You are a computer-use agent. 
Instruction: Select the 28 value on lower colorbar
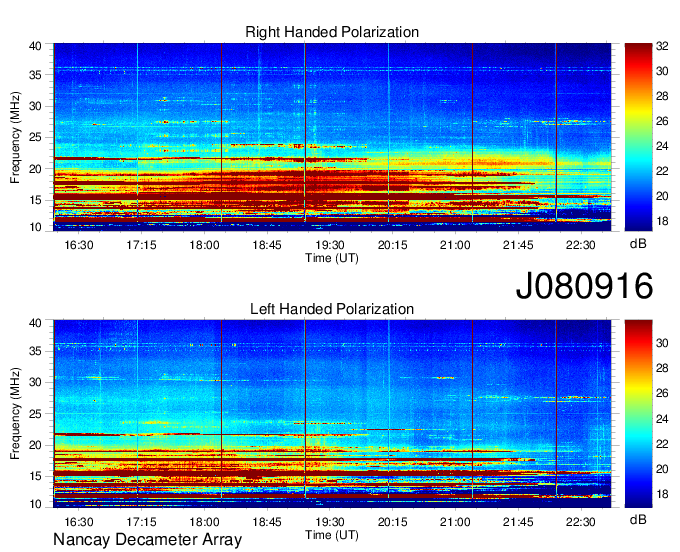pyautogui.click(x=662, y=369)
